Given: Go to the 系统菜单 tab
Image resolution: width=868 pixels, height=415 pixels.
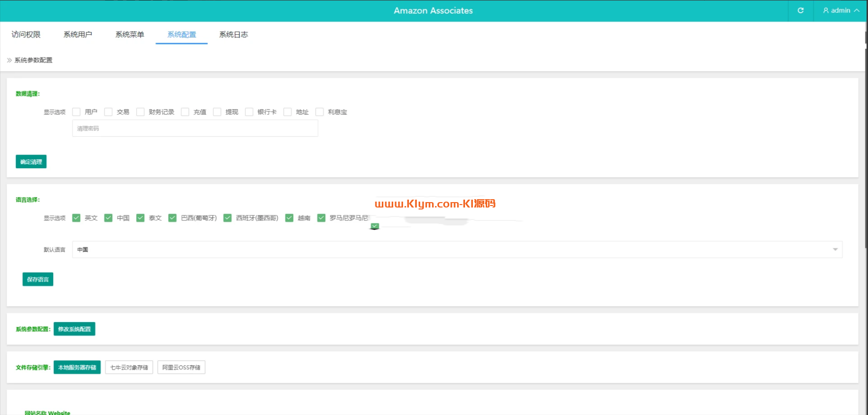Looking at the screenshot, I should tap(130, 34).
